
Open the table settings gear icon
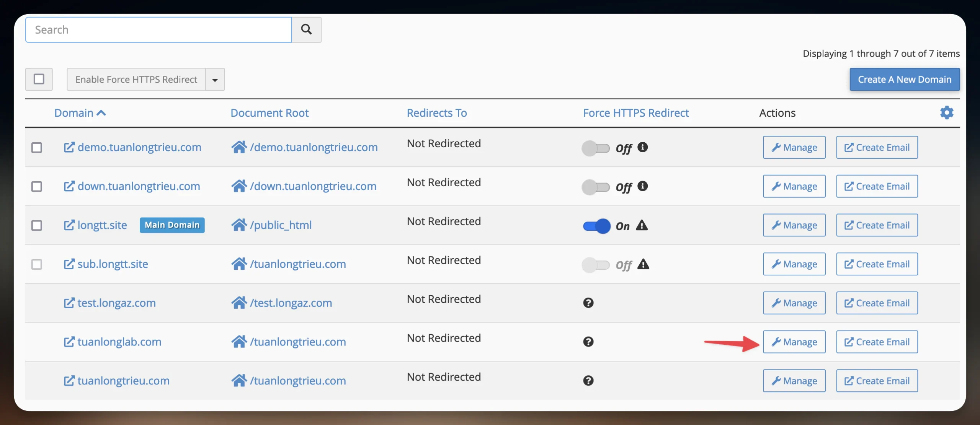coord(946,112)
